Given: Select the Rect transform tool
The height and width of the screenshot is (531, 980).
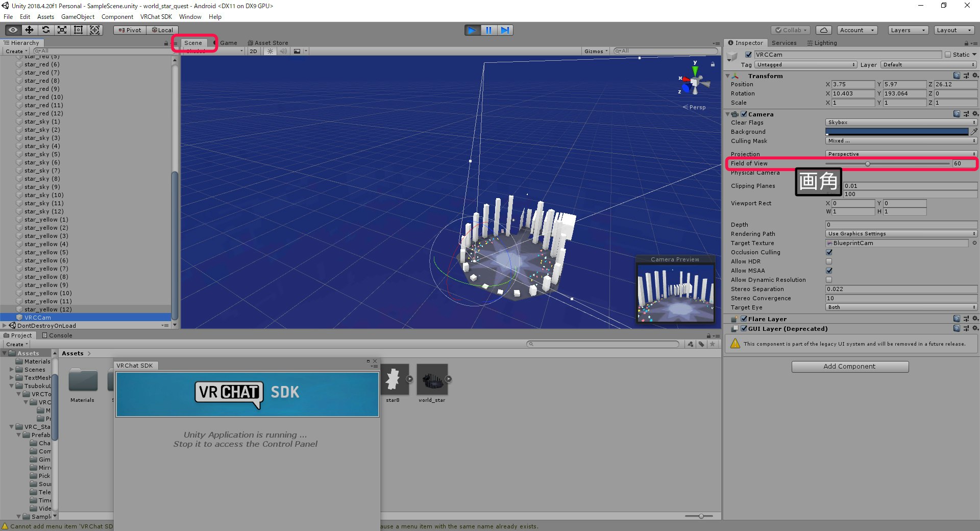Looking at the screenshot, I should [x=79, y=30].
